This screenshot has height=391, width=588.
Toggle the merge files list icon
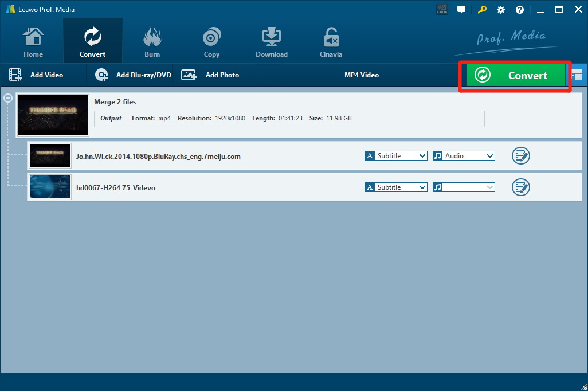577,76
